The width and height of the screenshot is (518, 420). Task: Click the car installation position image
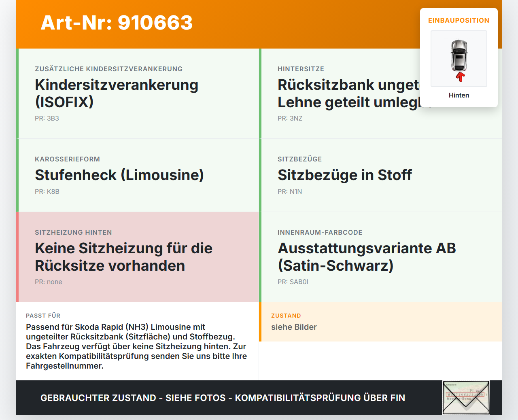pyautogui.click(x=459, y=59)
